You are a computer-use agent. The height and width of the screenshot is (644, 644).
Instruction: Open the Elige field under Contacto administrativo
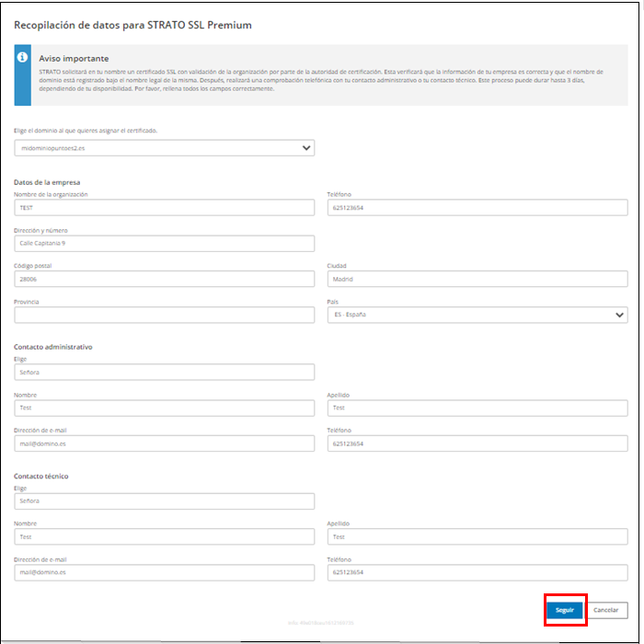tap(165, 372)
